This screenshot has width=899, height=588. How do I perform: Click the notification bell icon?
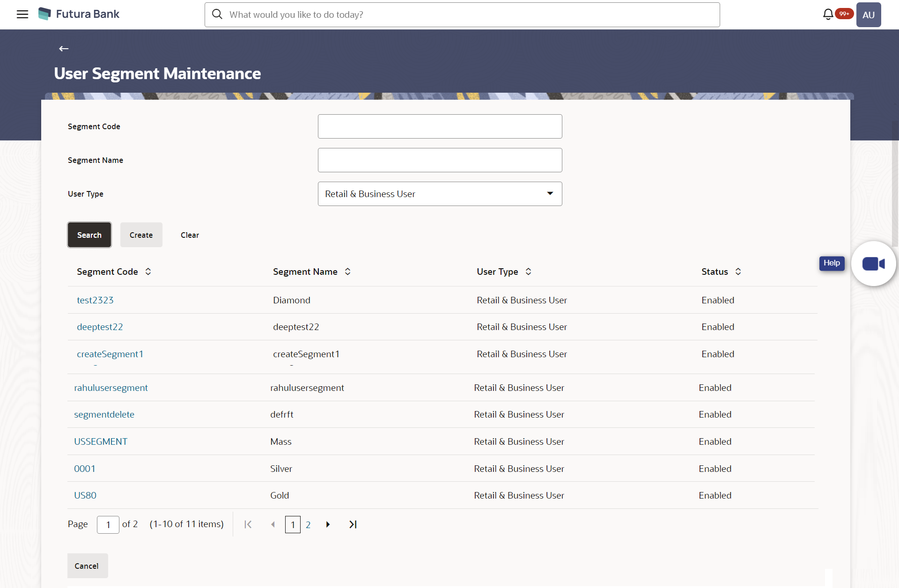829,15
